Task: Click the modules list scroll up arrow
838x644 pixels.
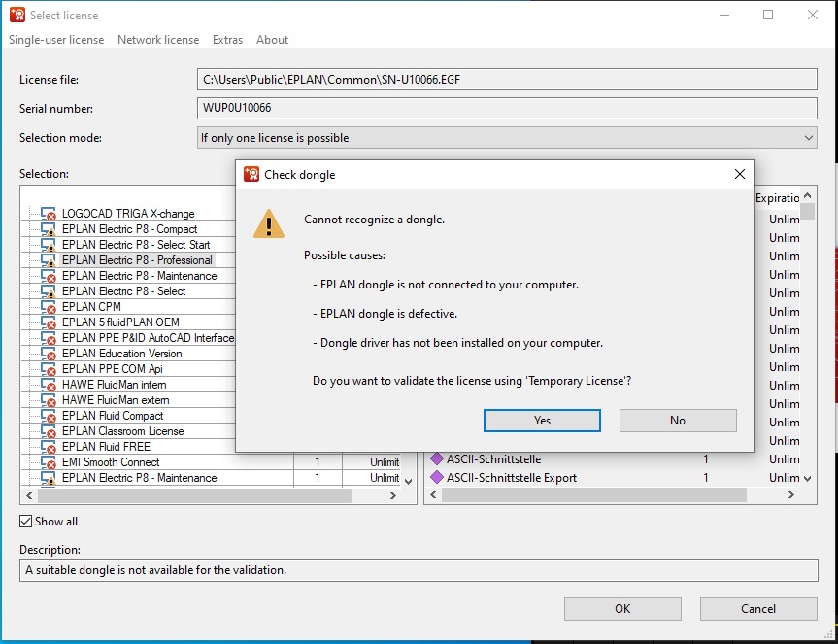Action: pyautogui.click(x=808, y=196)
